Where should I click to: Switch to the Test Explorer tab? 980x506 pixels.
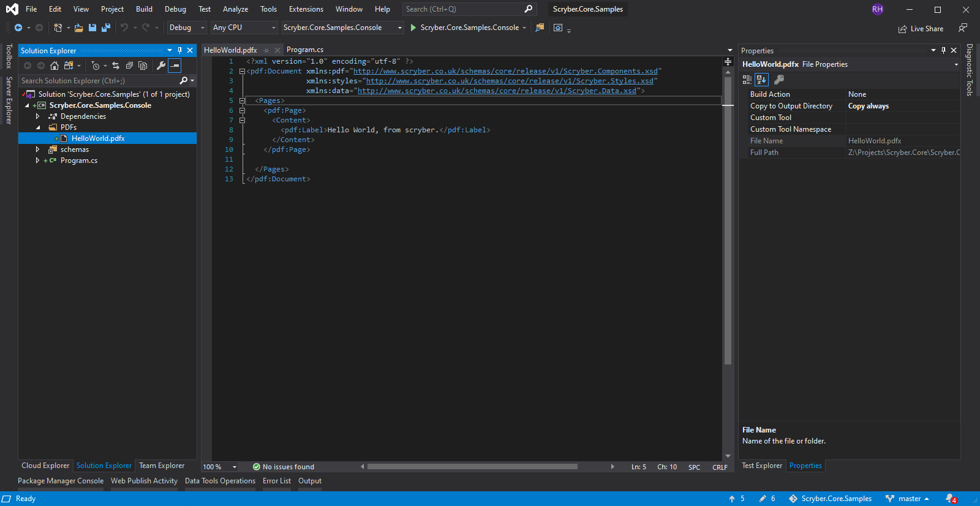[x=762, y=466]
